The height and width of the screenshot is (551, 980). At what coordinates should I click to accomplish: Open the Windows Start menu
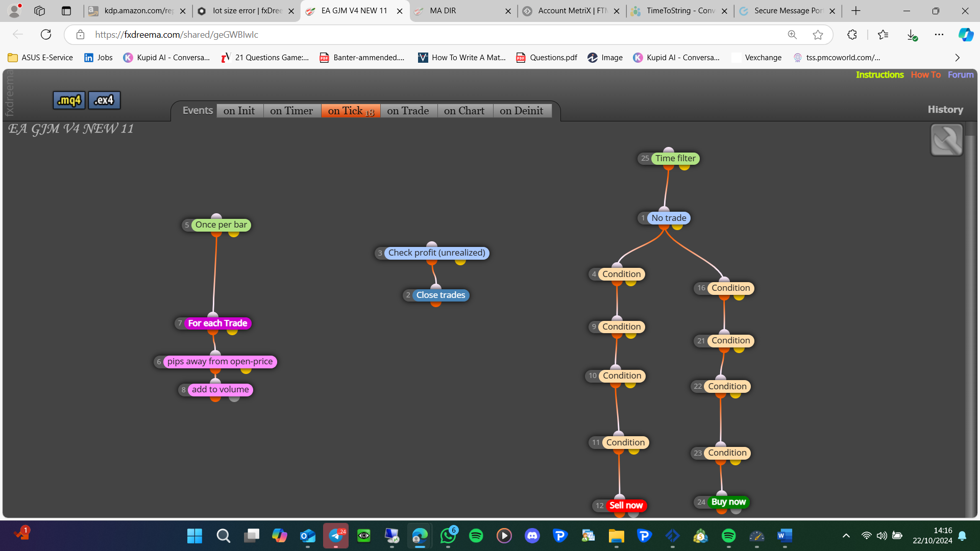tap(194, 536)
